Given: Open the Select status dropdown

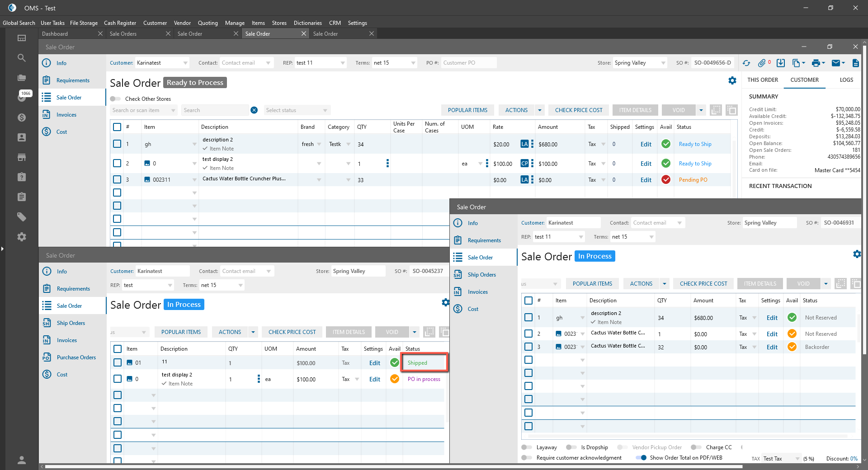Looking at the screenshot, I should [297, 110].
